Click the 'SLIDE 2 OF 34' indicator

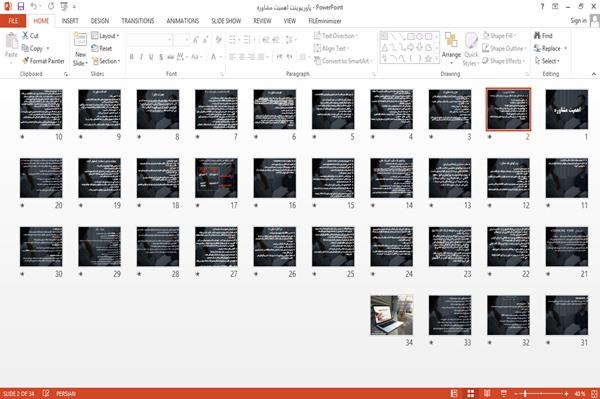tap(18, 393)
